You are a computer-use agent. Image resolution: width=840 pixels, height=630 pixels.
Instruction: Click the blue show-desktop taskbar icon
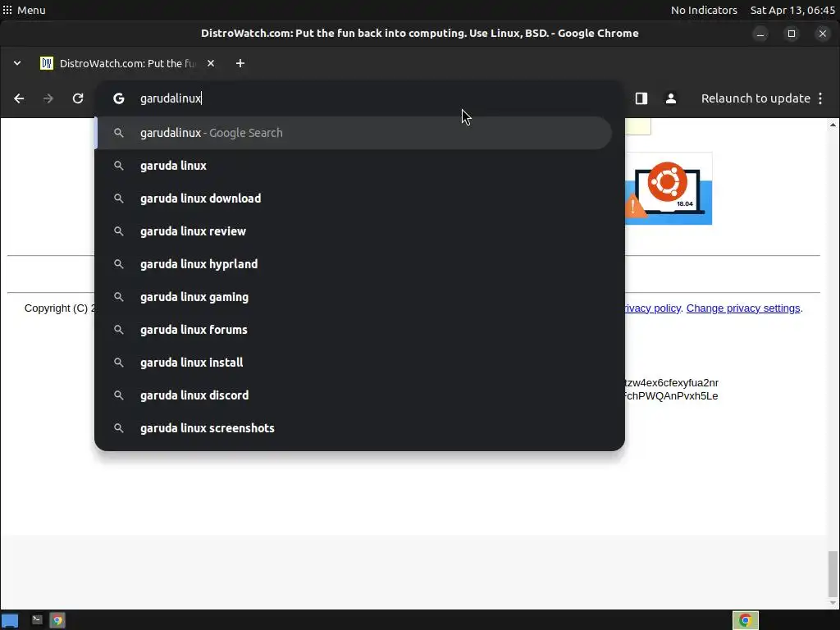(10, 620)
